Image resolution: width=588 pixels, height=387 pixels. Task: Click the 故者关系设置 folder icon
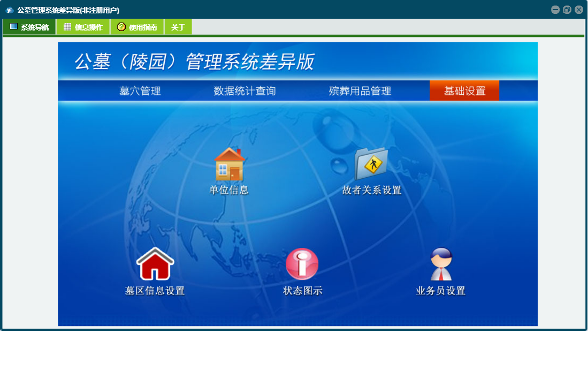pyautogui.click(x=371, y=164)
